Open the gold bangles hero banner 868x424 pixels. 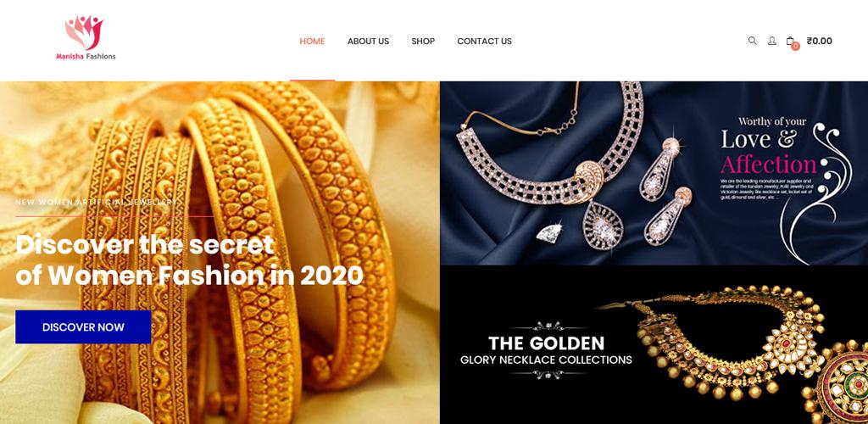pos(220,253)
